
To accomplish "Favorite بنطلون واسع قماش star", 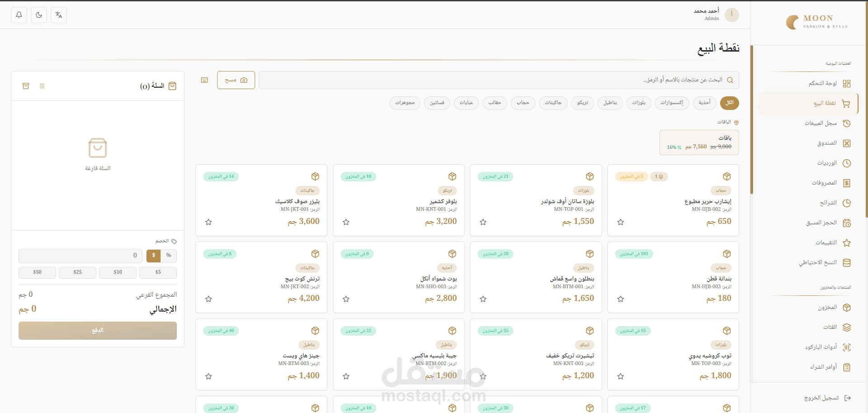I will pos(483,299).
